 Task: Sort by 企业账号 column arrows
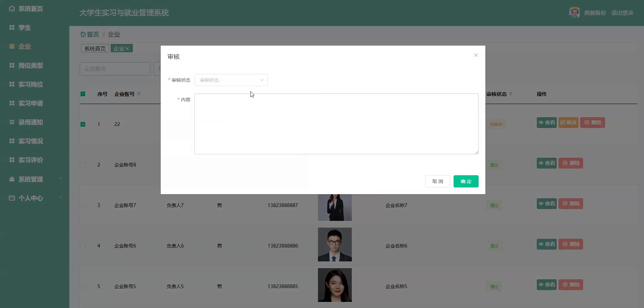pos(139,94)
